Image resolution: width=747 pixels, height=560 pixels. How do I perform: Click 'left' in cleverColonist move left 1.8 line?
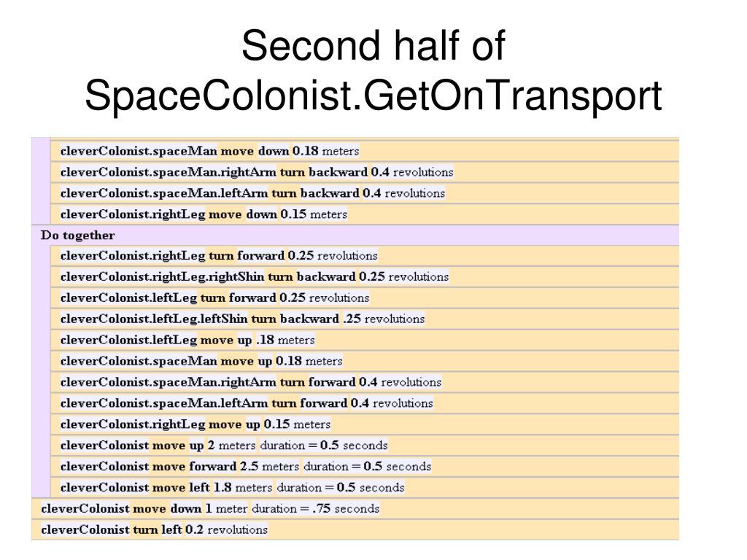(200, 488)
